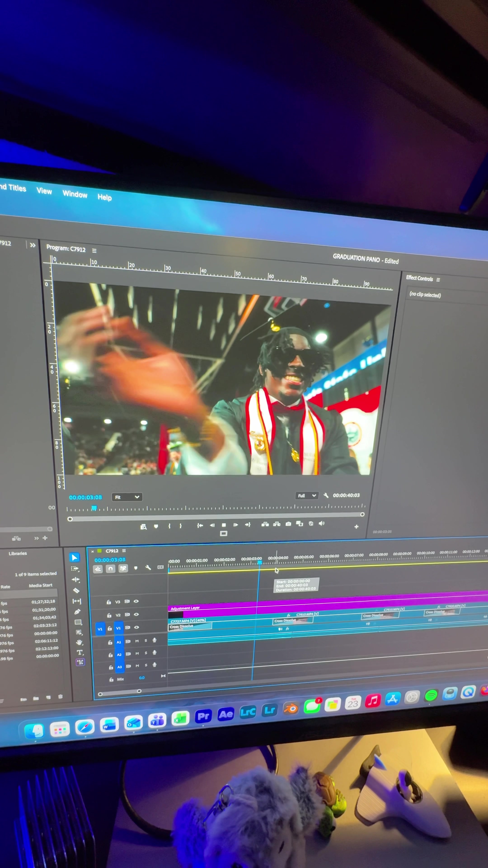Toggle track output eye on V1 track
Screen dimensions: 488x868
[137, 627]
